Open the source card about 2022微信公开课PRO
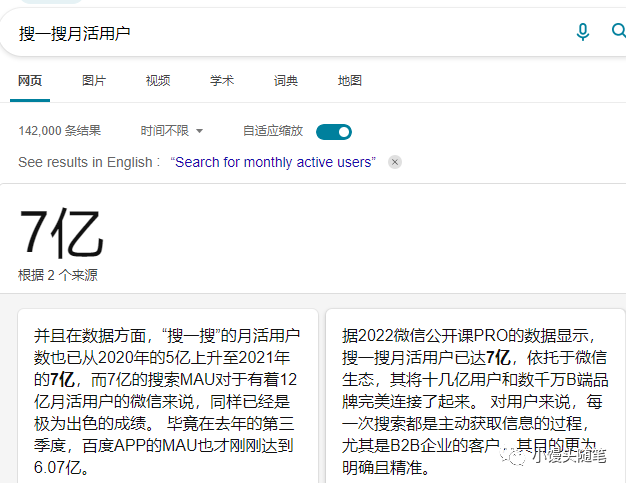The height and width of the screenshot is (483, 626). (475, 396)
